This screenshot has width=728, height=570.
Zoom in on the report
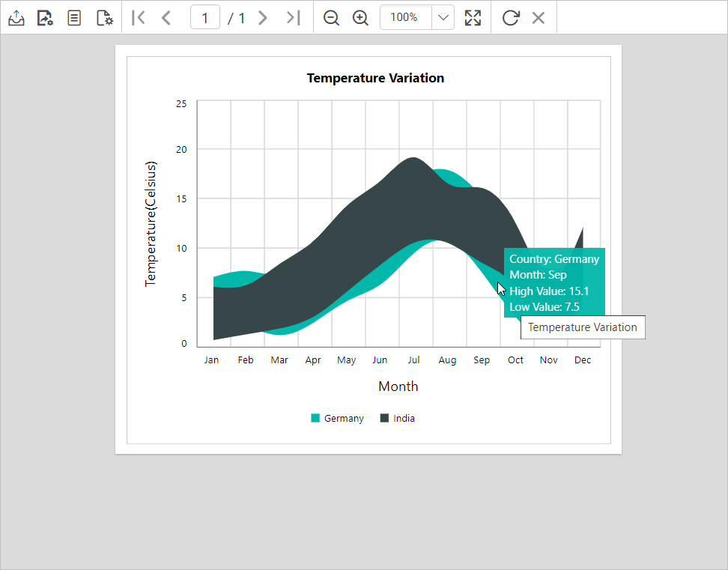(x=361, y=18)
